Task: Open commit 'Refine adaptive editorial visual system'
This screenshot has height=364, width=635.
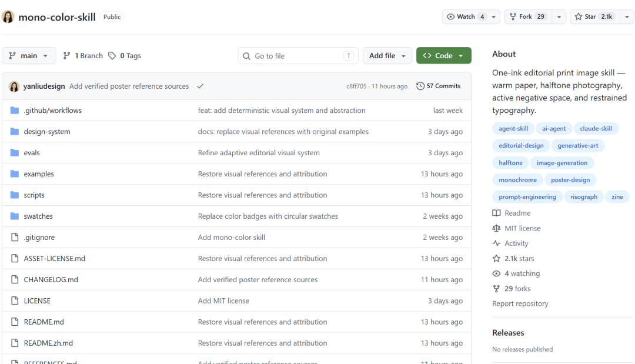Action: [259, 153]
